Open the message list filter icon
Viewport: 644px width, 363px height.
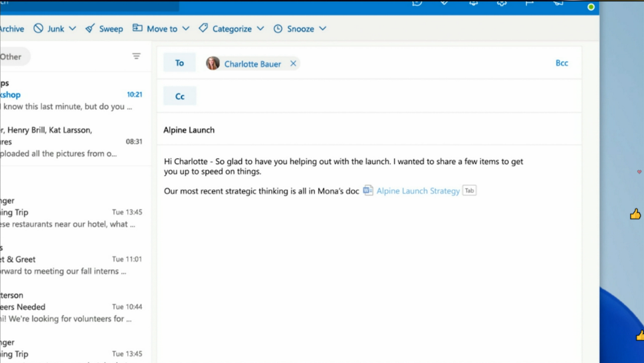[x=136, y=56]
